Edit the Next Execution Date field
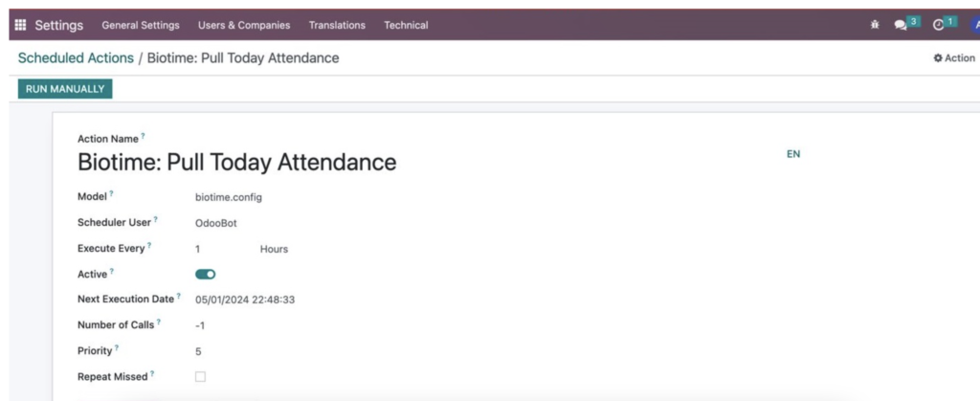 [245, 300]
